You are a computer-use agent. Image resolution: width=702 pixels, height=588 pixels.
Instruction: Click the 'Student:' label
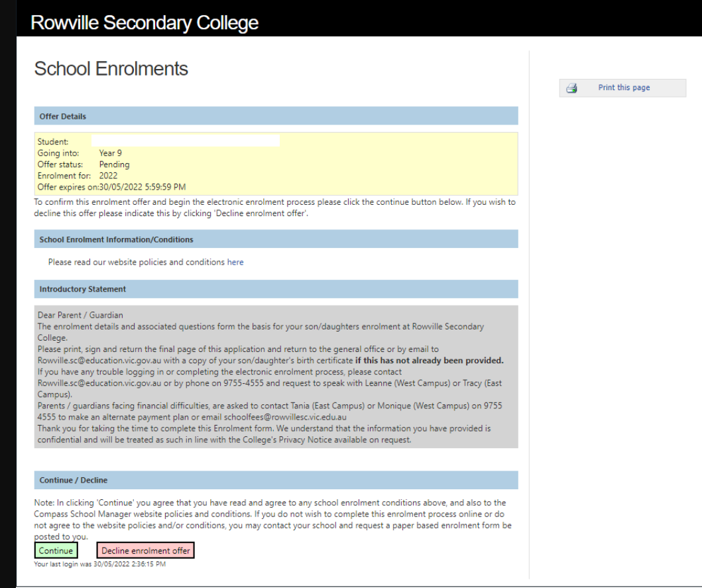click(53, 141)
